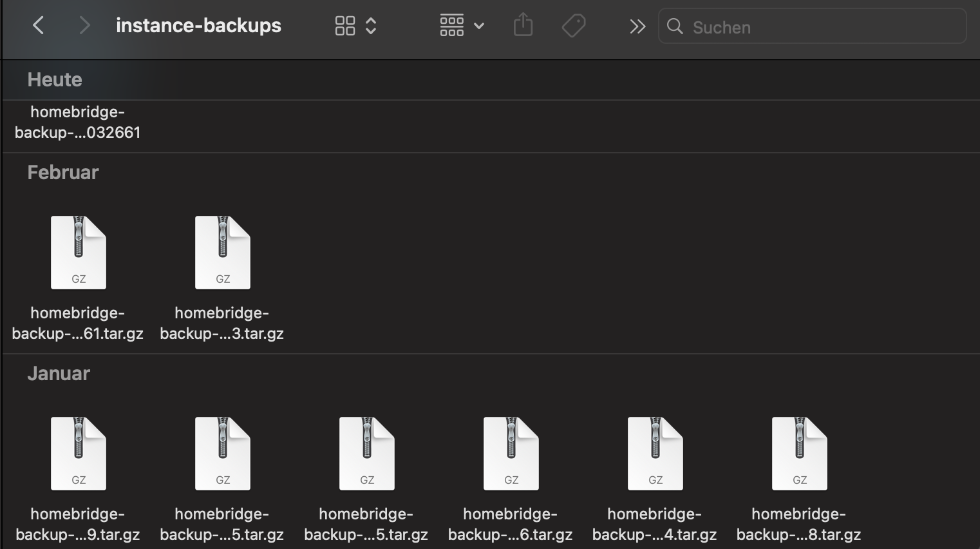Select the Februar file ending 61.tar.gz
The image size is (980, 549).
pos(79,253)
